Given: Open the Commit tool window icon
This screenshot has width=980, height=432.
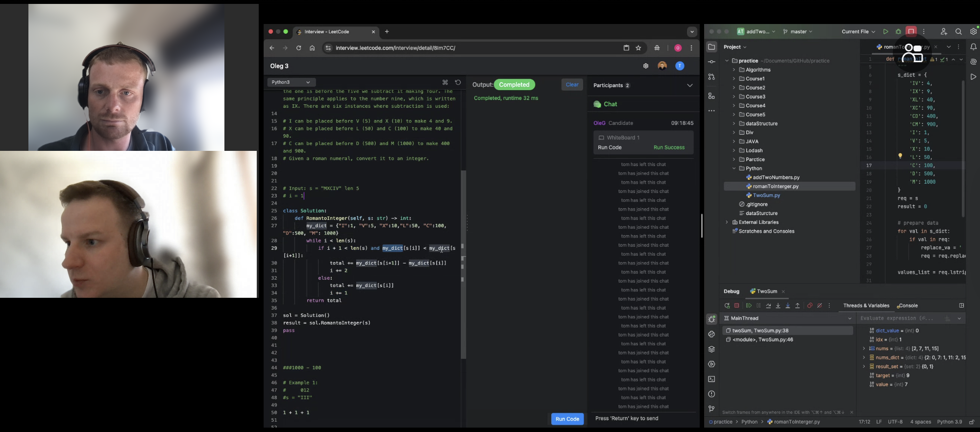Looking at the screenshot, I should click(711, 62).
